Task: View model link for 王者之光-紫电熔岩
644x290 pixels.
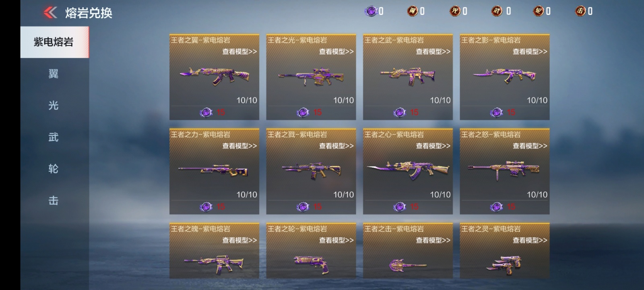Action: point(336,52)
